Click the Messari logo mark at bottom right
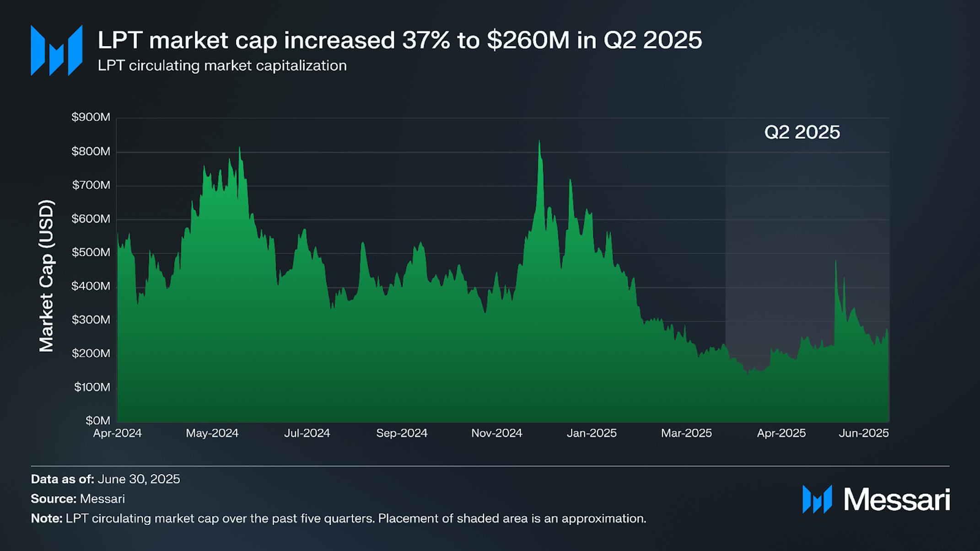 coord(817,499)
